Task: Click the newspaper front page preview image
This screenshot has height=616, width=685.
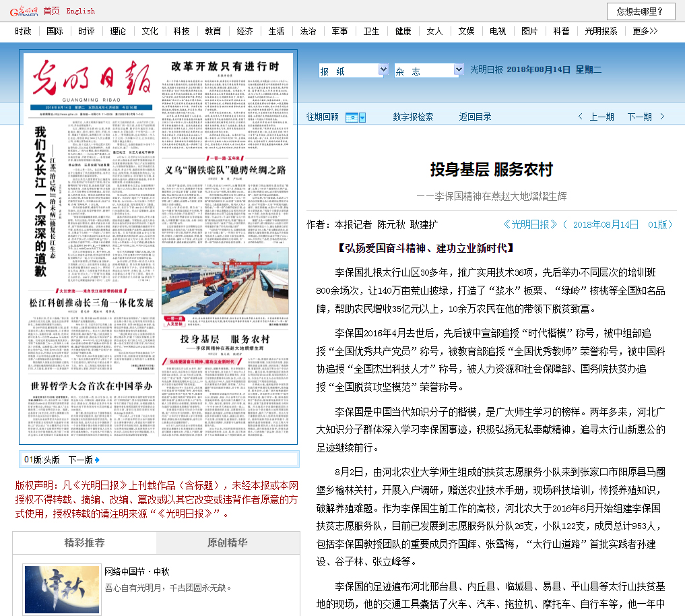Action: 158,247
